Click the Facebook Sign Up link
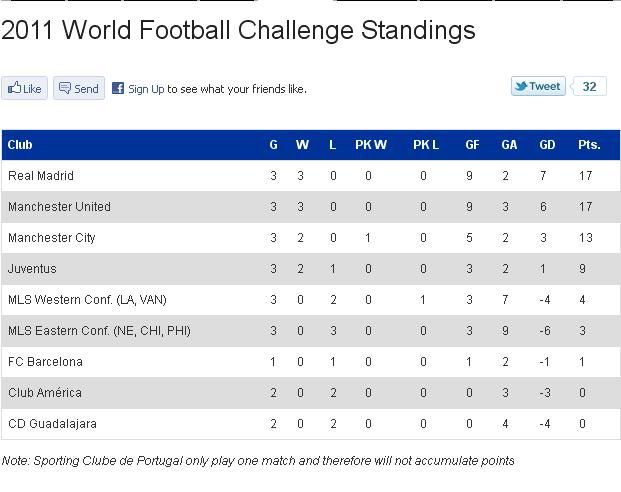 tap(146, 89)
